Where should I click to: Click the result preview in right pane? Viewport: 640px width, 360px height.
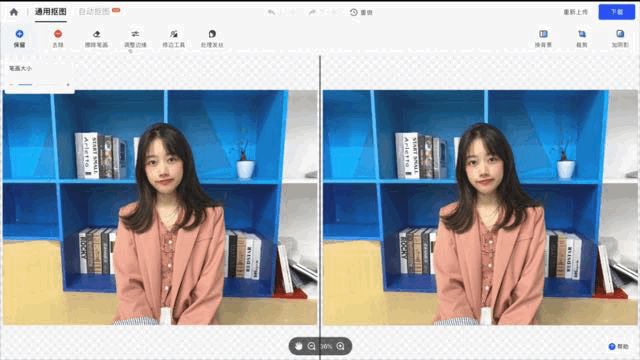(480, 207)
